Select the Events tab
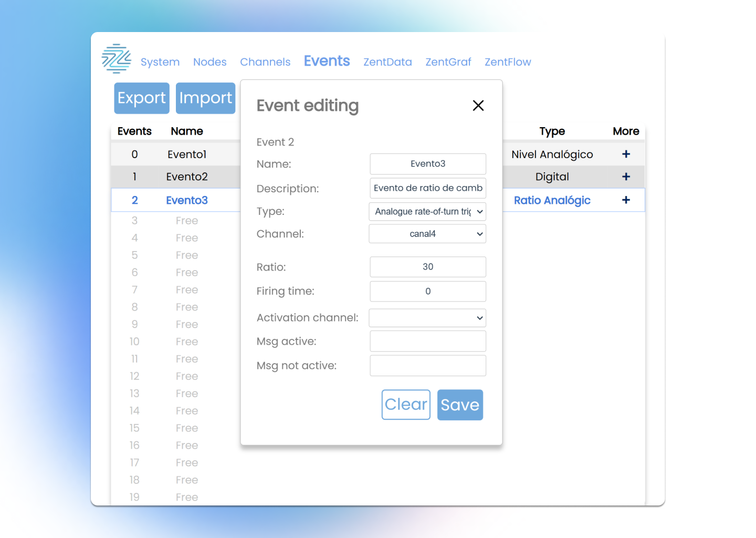756x538 pixels. click(x=327, y=61)
